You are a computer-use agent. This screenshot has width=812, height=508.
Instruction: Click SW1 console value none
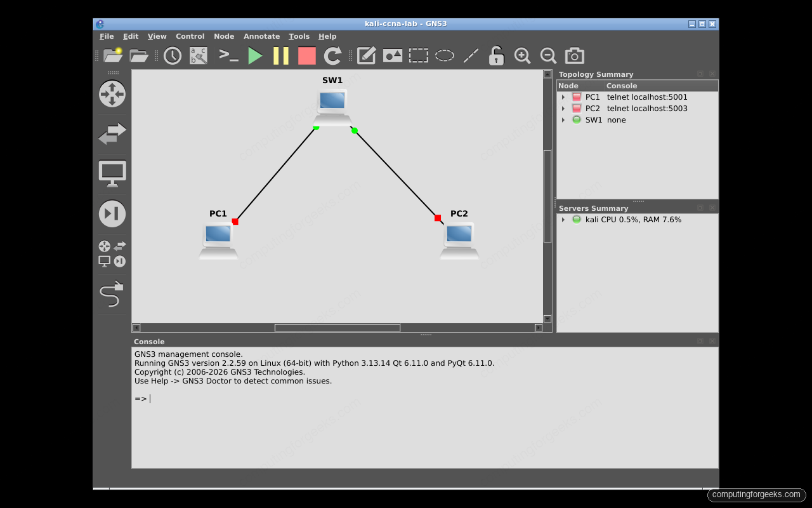click(617, 120)
